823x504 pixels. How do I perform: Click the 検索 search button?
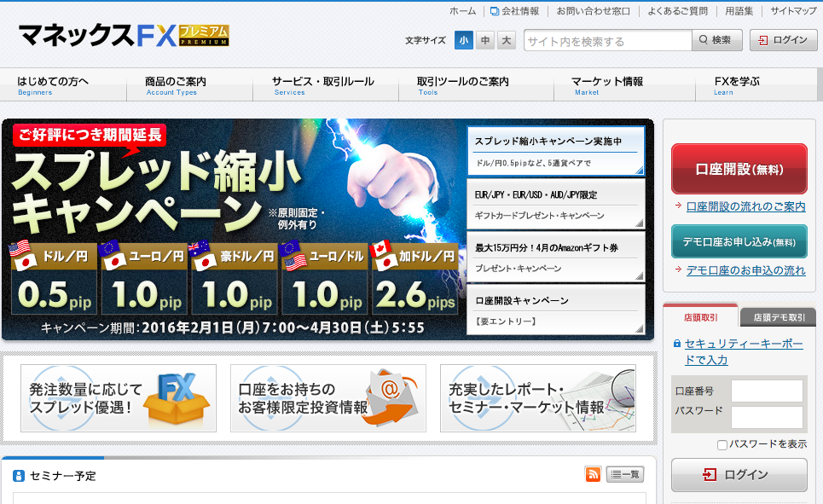coord(717,40)
